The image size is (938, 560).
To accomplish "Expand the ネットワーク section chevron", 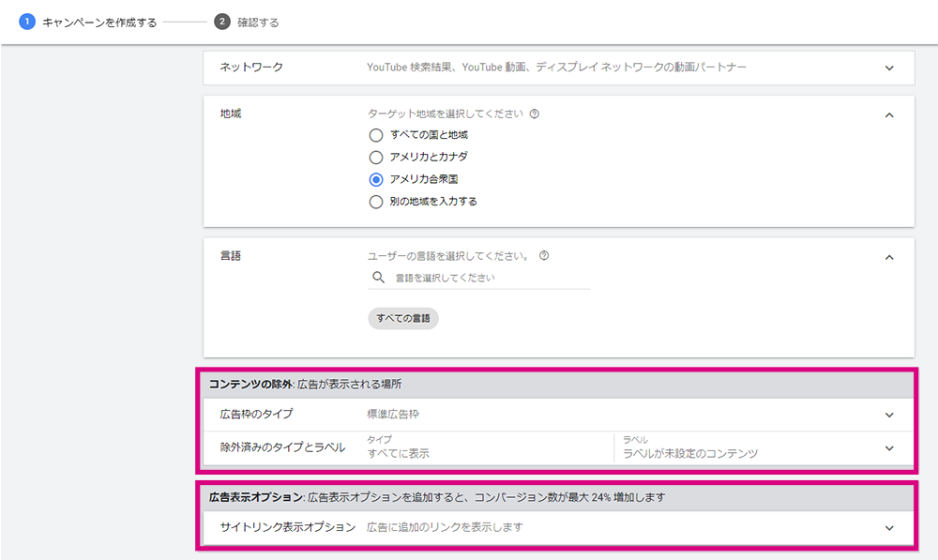I will click(x=889, y=68).
